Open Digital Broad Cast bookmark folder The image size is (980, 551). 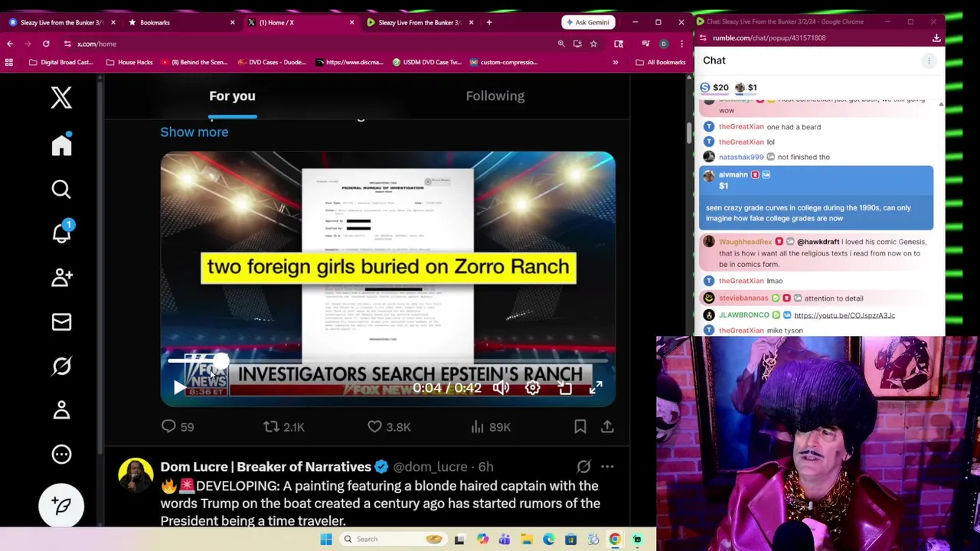(x=61, y=62)
